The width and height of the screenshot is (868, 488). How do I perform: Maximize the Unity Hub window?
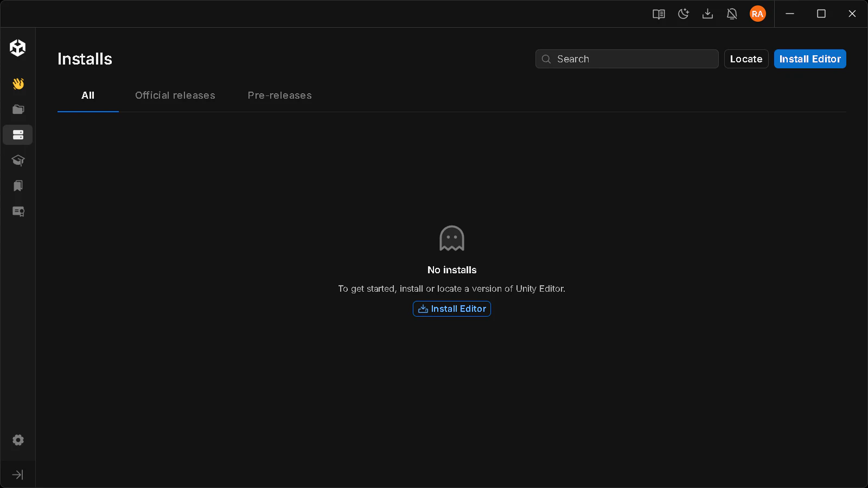point(821,14)
